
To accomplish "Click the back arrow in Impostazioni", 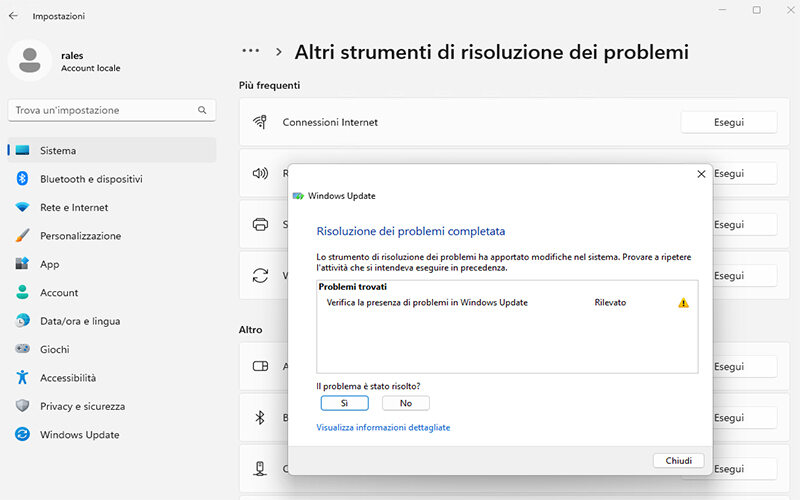I will tap(13, 16).
